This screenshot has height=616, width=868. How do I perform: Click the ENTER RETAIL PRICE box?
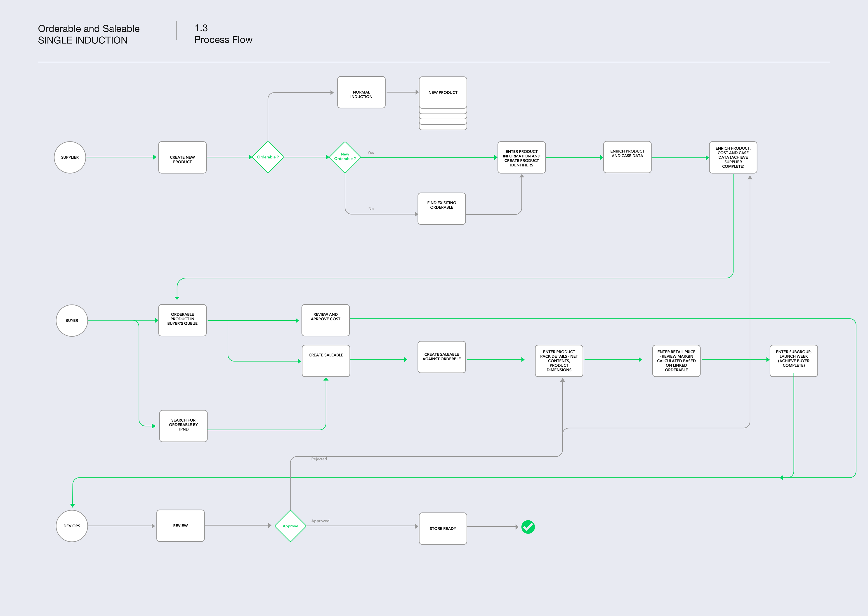[x=676, y=361]
